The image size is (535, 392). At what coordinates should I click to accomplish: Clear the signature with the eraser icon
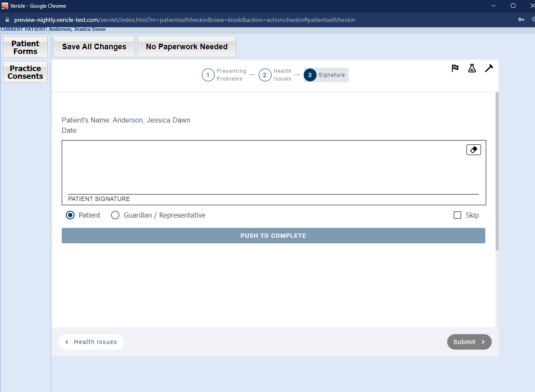473,150
